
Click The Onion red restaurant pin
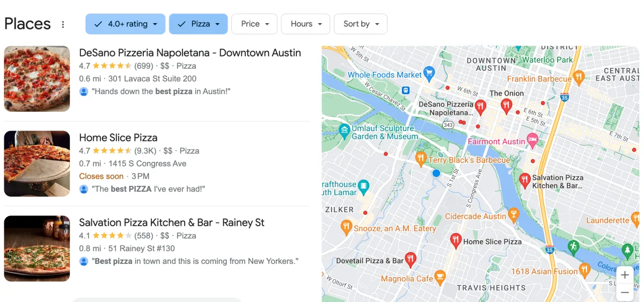pos(507,105)
